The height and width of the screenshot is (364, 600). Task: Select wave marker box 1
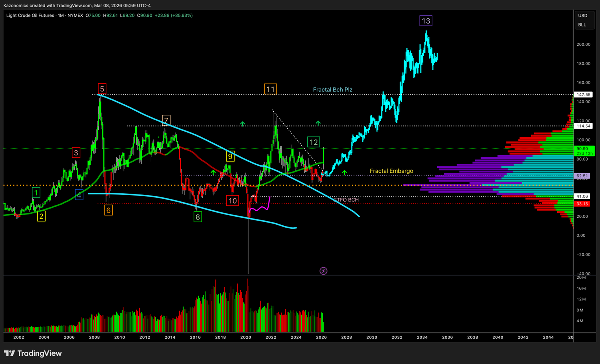36,192
